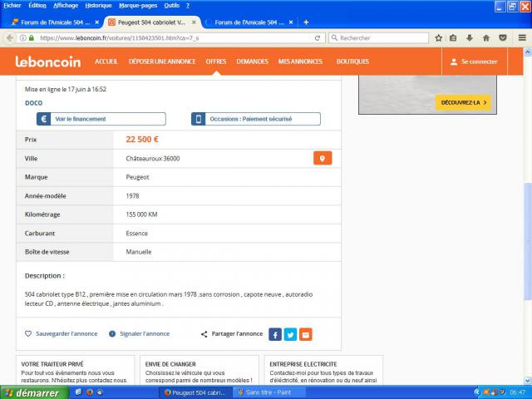Show the Châteauroux location map pin button
The height and width of the screenshot is (399, 532).
click(x=323, y=158)
